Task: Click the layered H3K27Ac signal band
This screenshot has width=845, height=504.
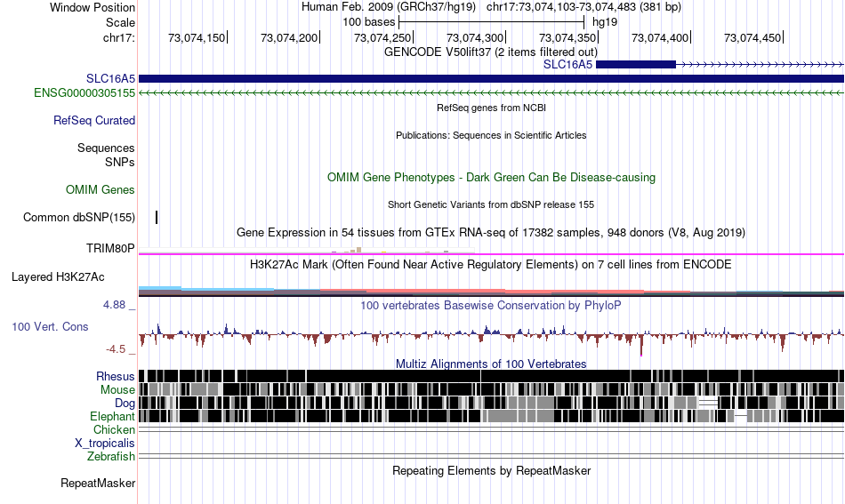Action: pos(492,292)
